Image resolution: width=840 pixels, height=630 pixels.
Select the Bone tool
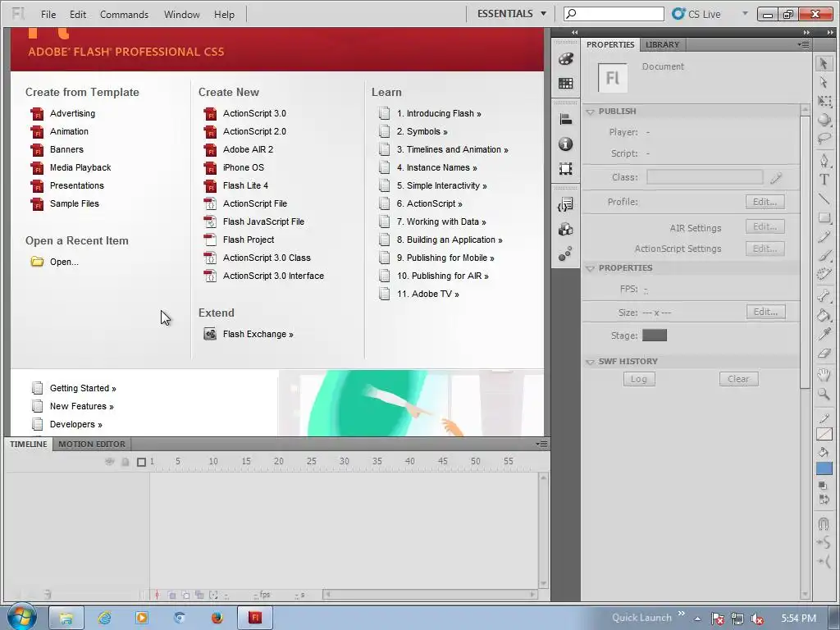coord(824,295)
